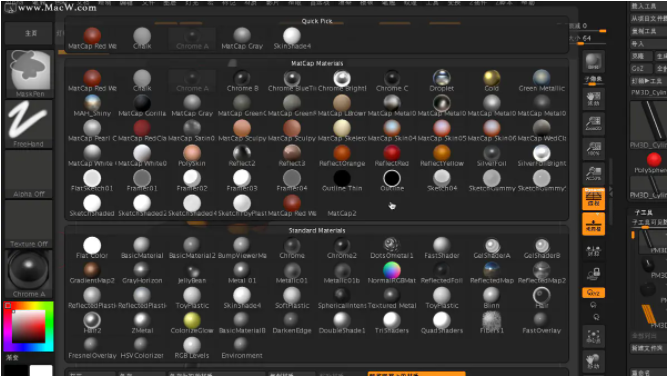The width and height of the screenshot is (667, 377).
Task: Pick the Fibers1 material
Action: (491, 323)
